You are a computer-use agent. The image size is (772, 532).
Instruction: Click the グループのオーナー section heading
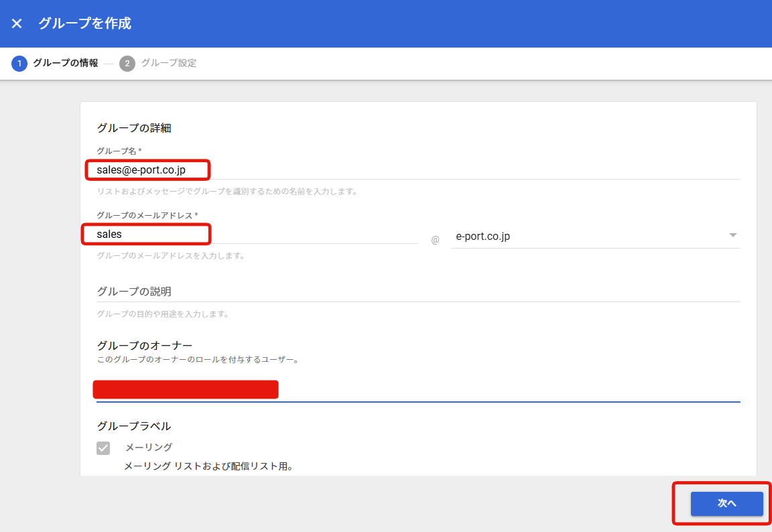[145, 346]
